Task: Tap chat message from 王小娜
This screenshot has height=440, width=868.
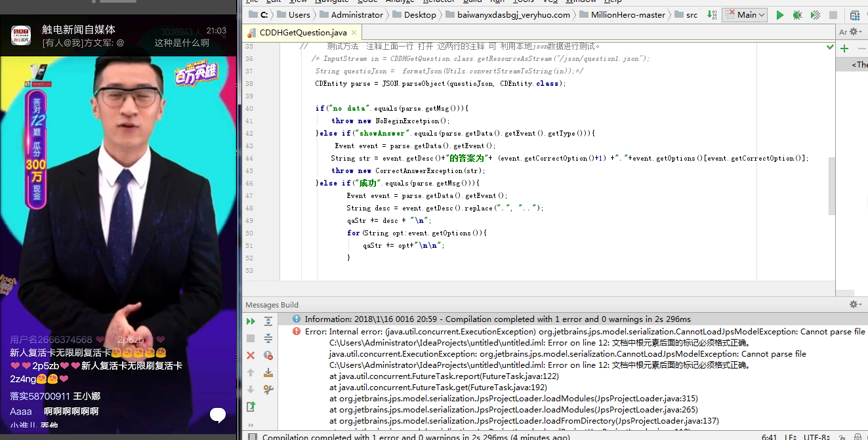Action: [x=55, y=396]
